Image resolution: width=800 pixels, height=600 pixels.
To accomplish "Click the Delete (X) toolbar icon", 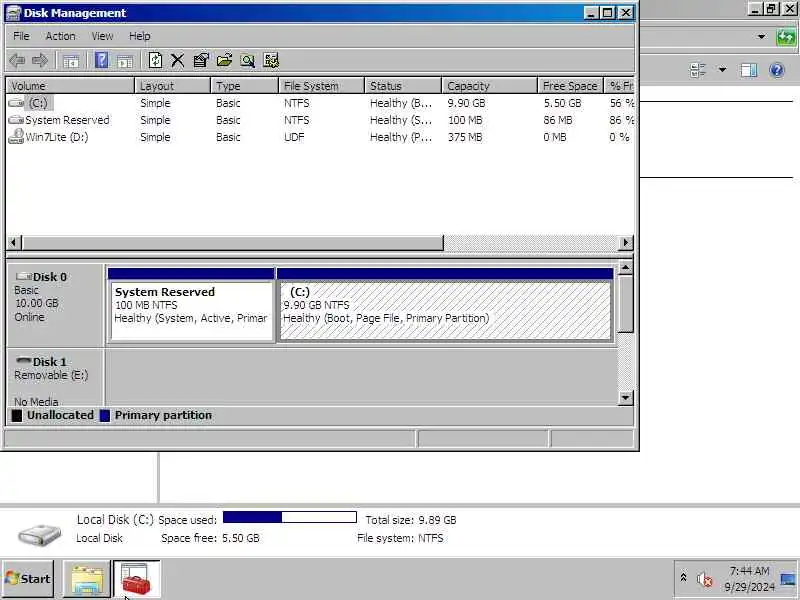I will tap(178, 61).
